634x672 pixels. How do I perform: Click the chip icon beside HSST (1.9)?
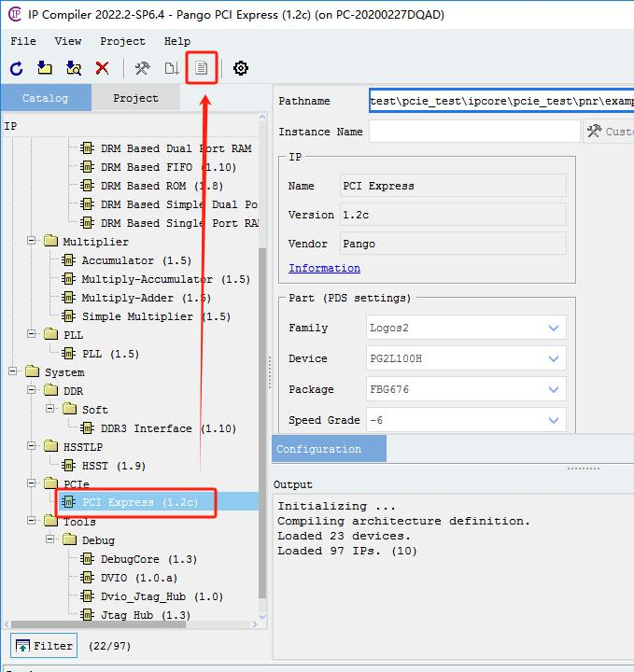tap(68, 466)
